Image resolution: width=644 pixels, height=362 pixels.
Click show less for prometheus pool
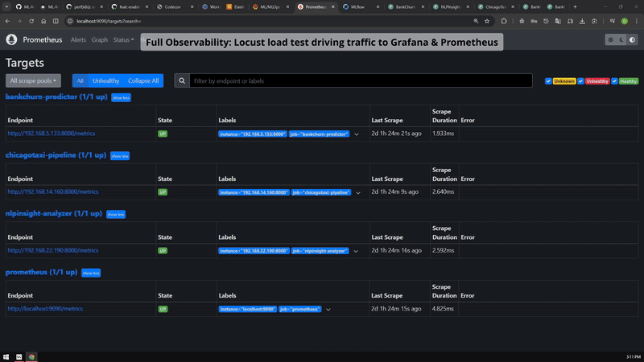(91, 273)
